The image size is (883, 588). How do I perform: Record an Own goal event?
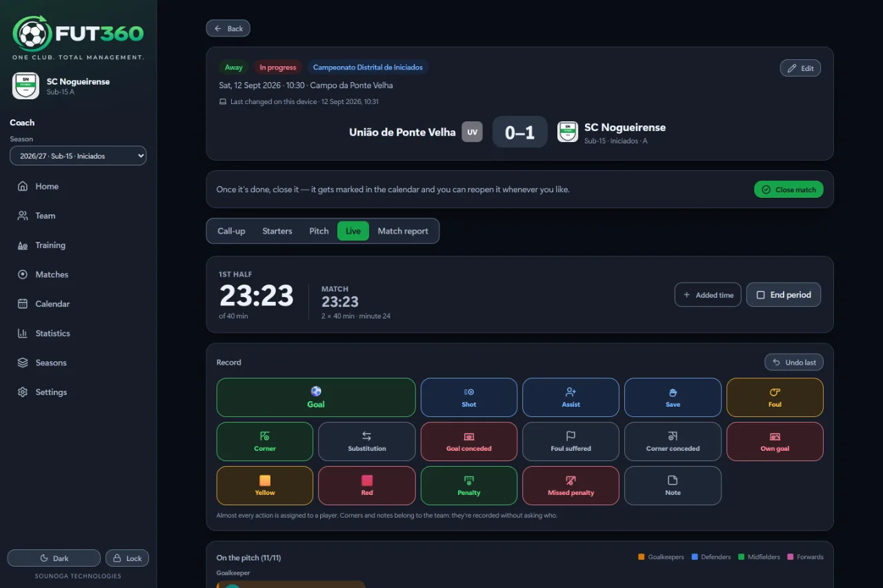775,441
